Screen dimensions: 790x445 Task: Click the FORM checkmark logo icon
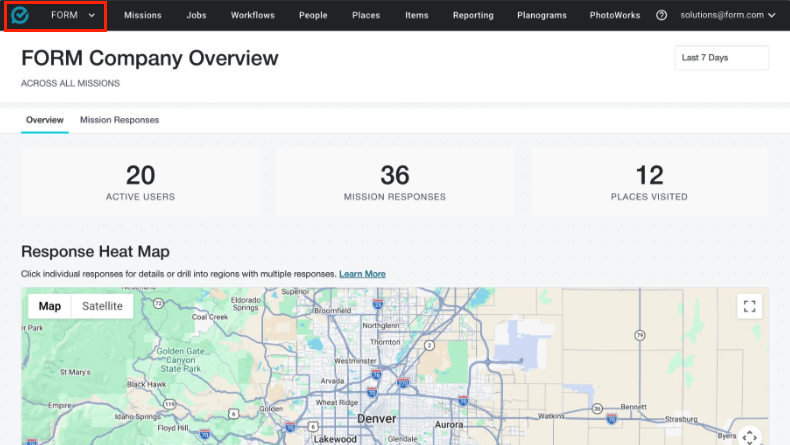[x=20, y=15]
